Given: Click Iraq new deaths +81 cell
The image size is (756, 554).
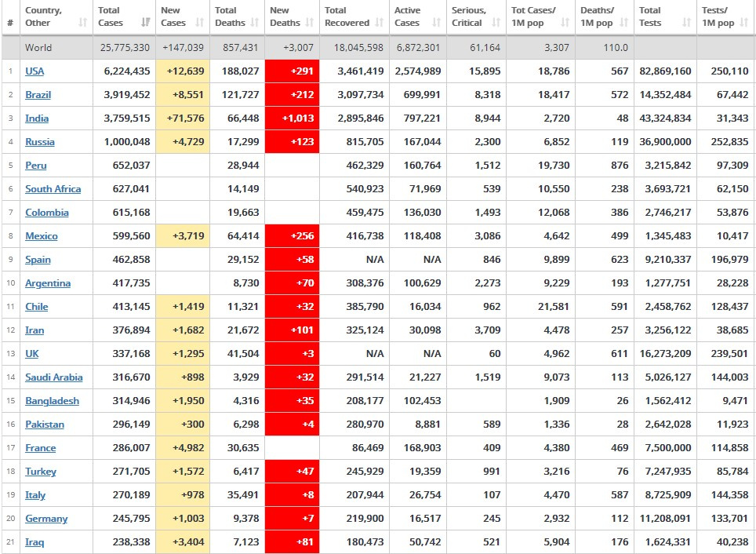Looking at the screenshot, I should (292, 542).
